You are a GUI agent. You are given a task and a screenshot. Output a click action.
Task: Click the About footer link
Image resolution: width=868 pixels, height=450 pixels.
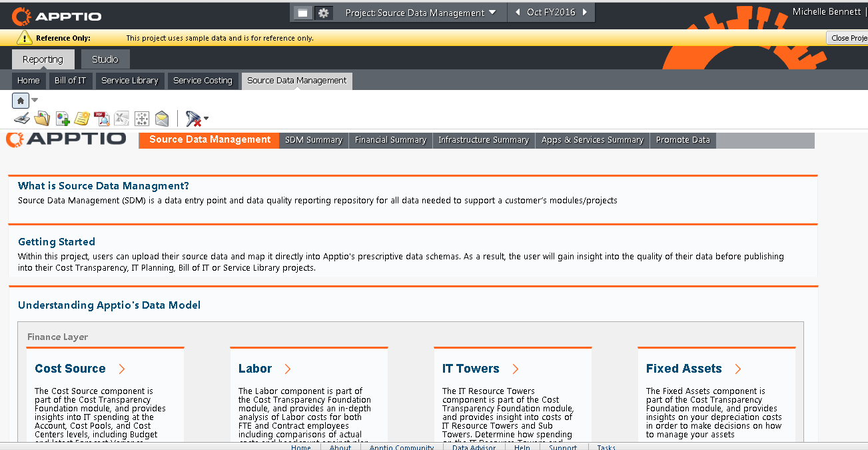tap(340, 447)
